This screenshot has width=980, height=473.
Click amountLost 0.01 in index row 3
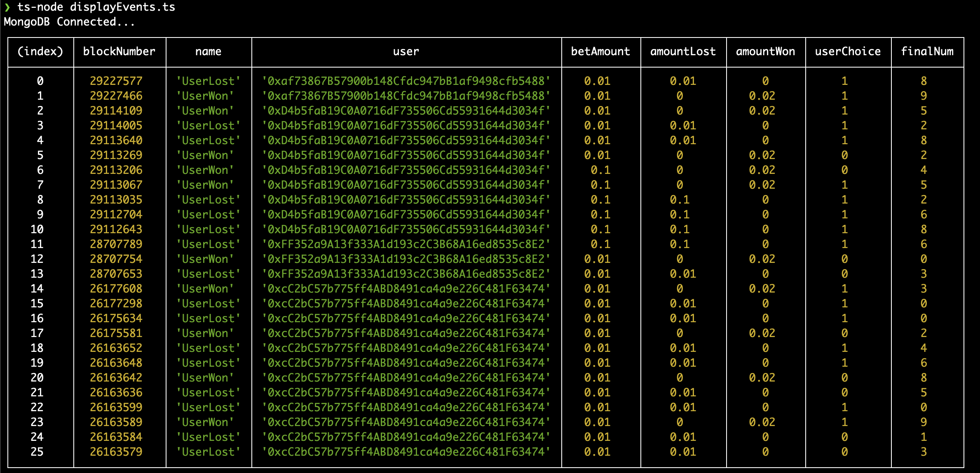683,126
